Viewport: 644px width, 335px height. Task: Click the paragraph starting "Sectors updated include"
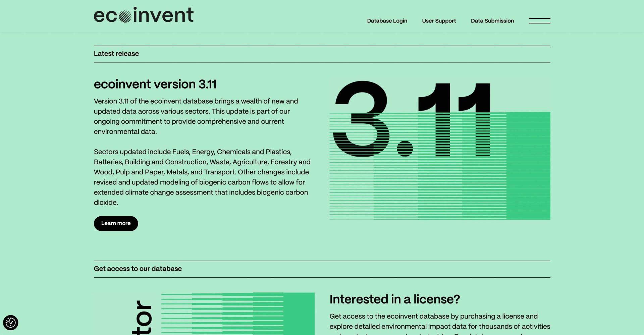(202, 177)
